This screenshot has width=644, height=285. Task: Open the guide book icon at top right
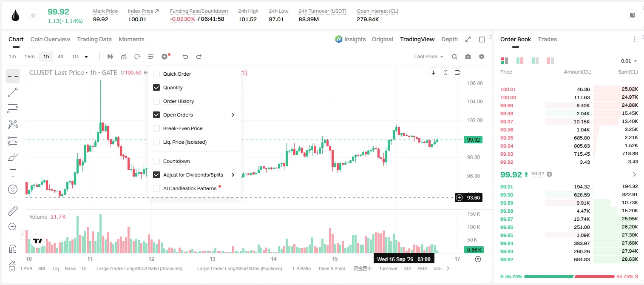click(x=633, y=15)
